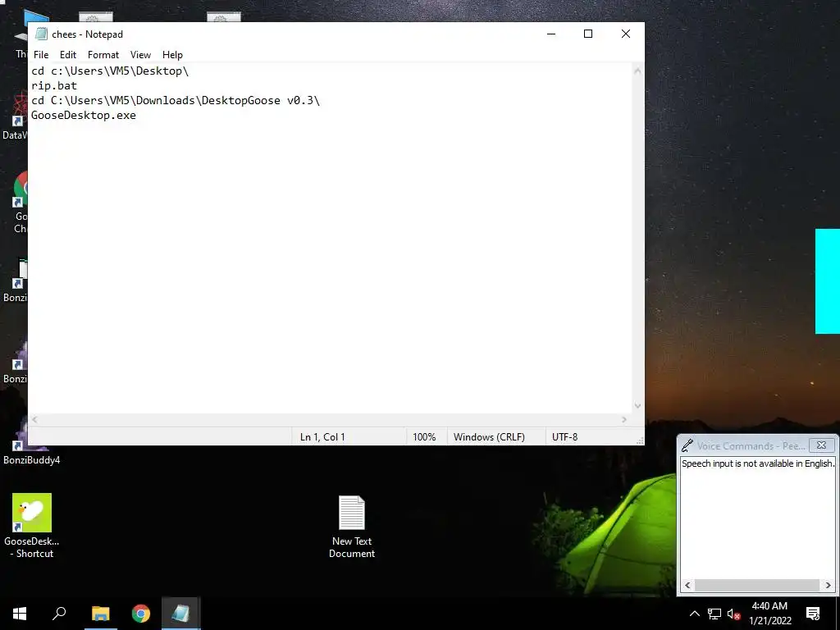
Task: Click the Ln 1, Col 1 status entry
Action: coord(322,437)
